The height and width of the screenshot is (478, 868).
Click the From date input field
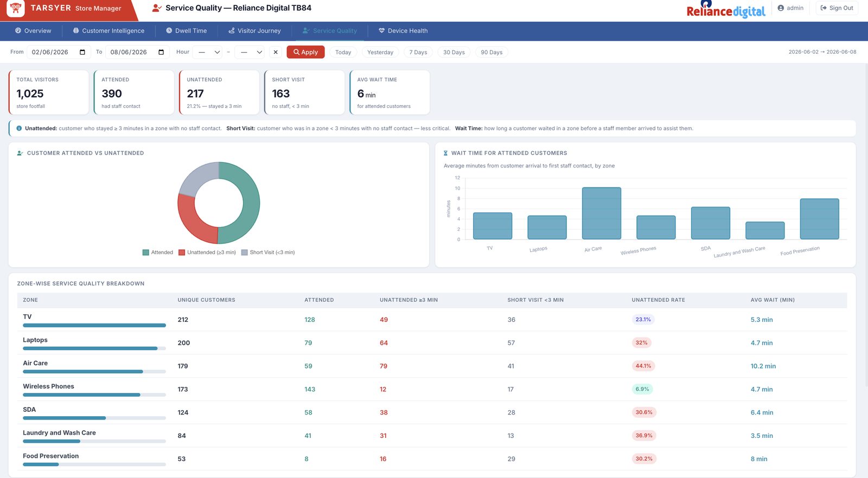pyautogui.click(x=59, y=53)
